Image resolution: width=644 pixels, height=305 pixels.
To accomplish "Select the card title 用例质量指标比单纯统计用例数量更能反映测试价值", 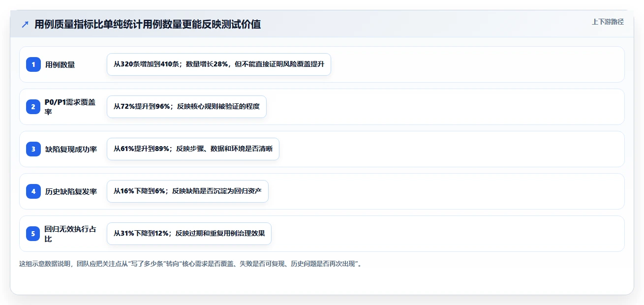I will [148, 24].
